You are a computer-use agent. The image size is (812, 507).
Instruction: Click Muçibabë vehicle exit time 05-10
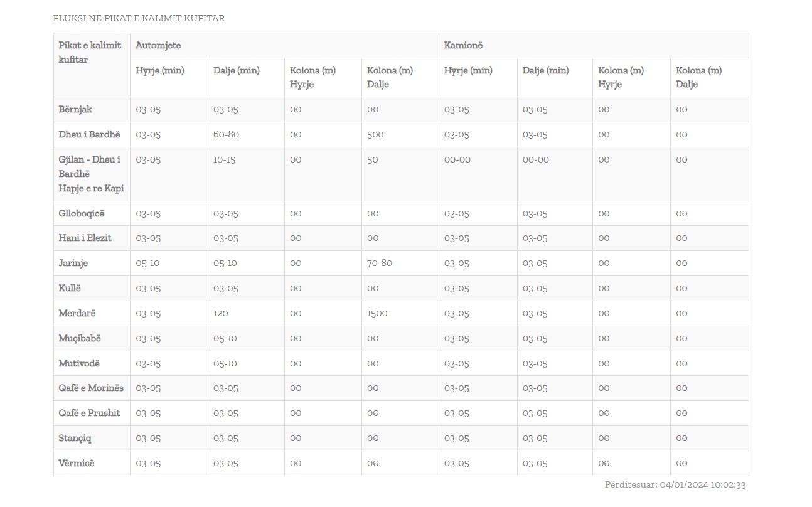pos(225,338)
